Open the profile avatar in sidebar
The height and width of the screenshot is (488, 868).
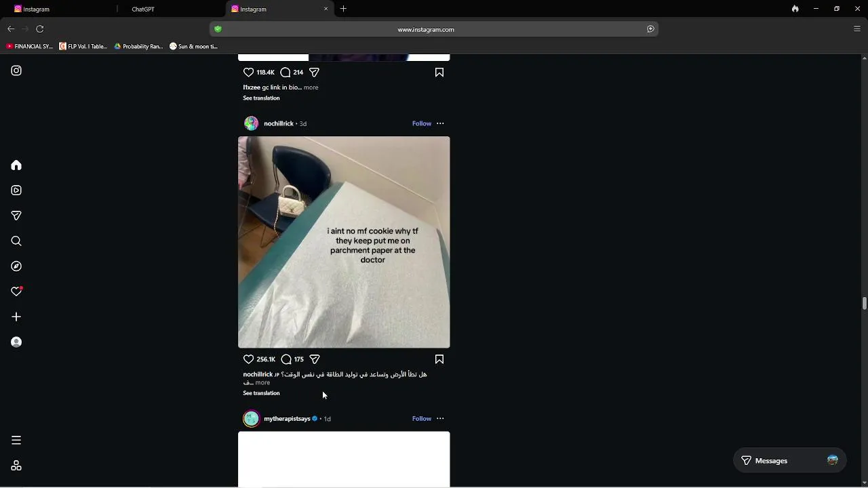coord(16,342)
